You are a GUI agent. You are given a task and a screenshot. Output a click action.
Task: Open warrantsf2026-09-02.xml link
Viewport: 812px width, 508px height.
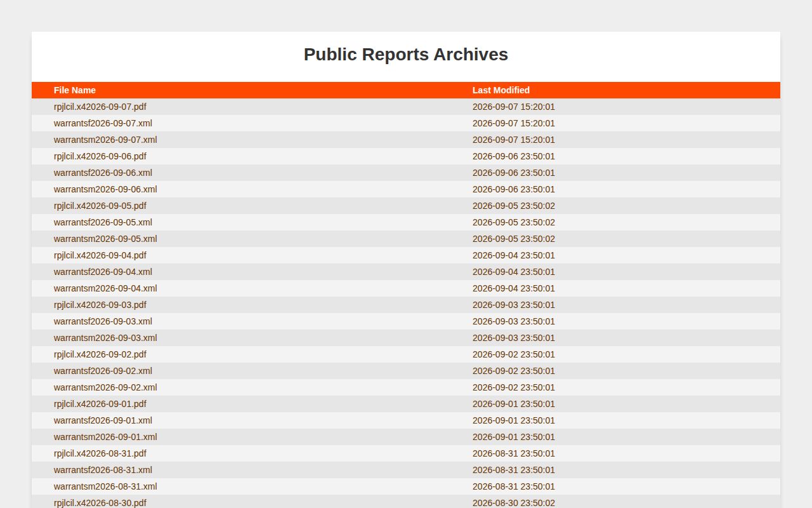point(103,371)
